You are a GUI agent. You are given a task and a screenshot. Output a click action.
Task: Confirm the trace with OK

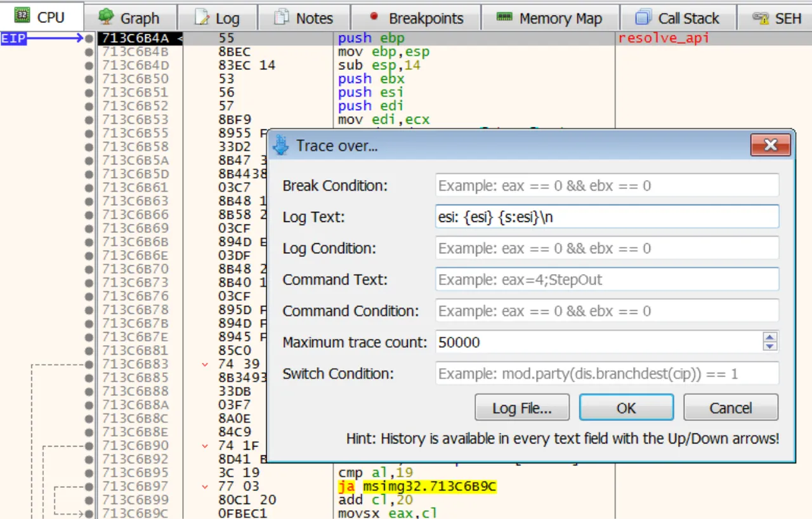point(626,407)
